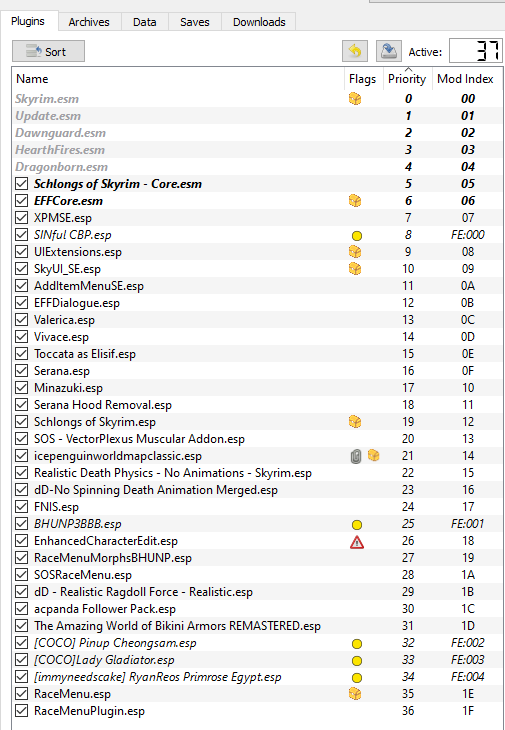Click SINful CBP.esp yellow light flag

click(x=357, y=236)
